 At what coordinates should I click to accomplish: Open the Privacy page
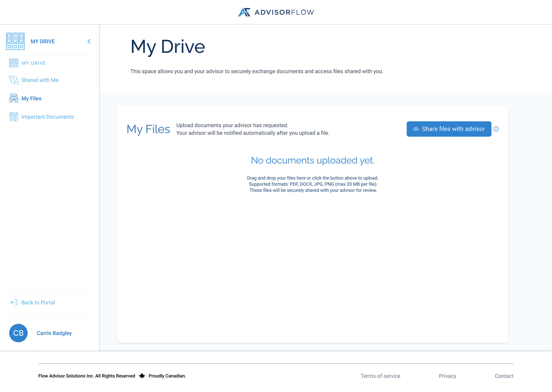click(x=447, y=376)
